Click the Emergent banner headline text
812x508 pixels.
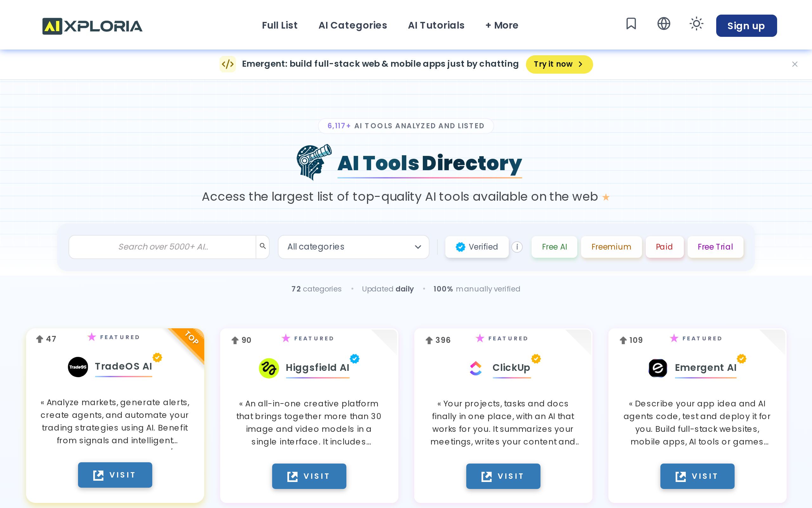coord(380,64)
